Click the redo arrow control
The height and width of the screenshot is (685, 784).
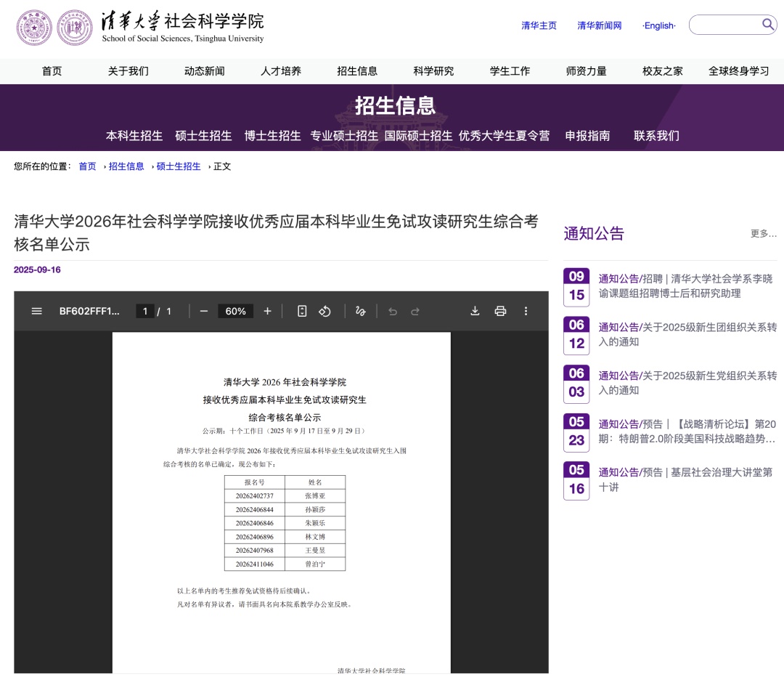415,311
